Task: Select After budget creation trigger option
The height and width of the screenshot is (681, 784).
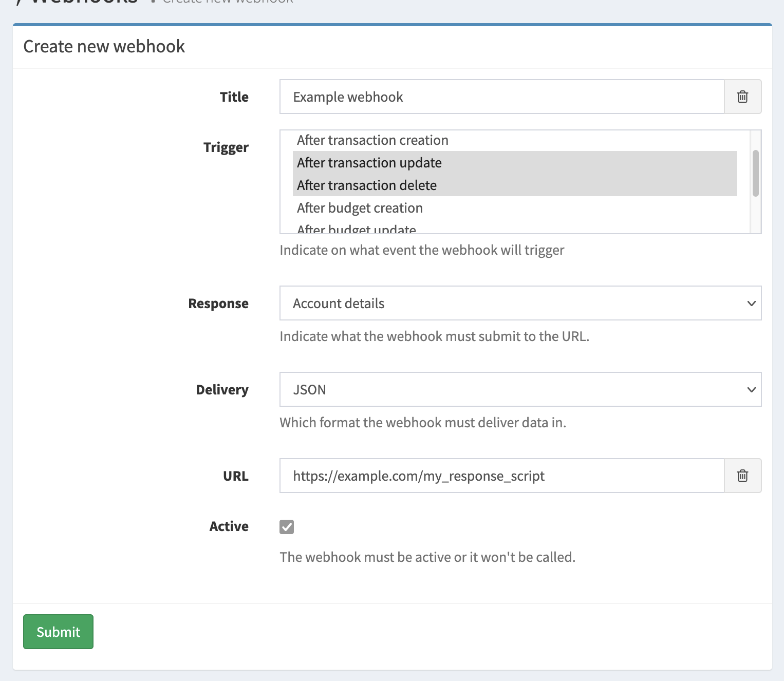Action: [360, 207]
